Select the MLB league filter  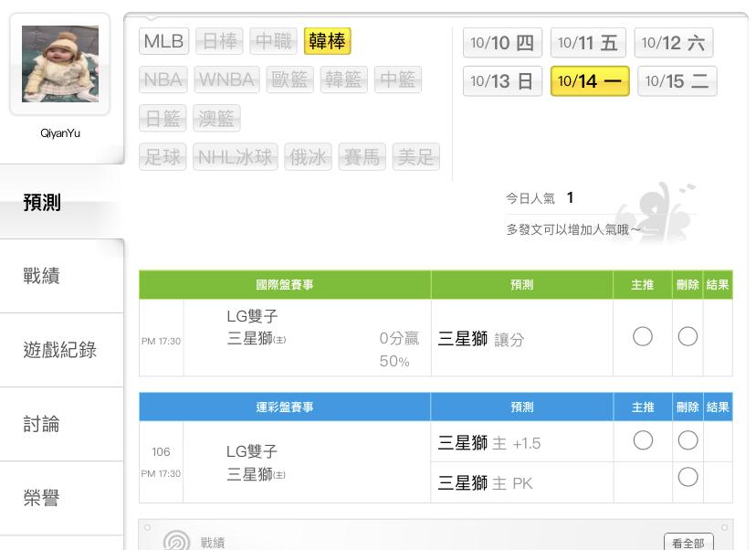[163, 41]
